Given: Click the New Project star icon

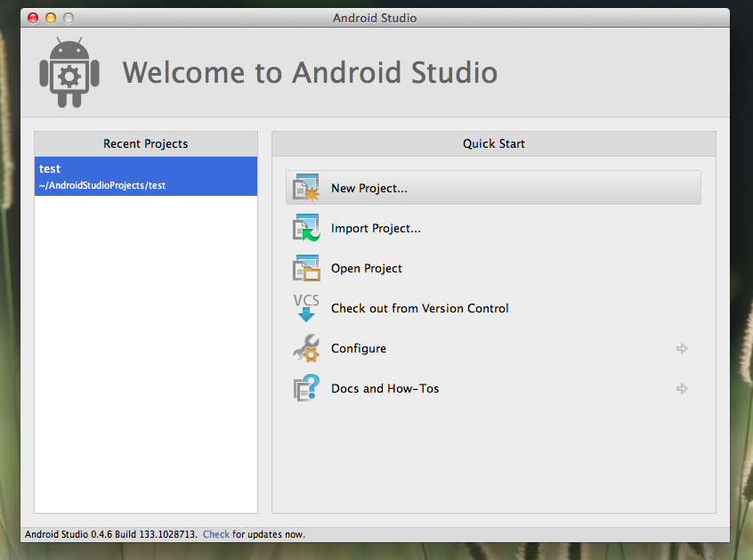Looking at the screenshot, I should pyautogui.click(x=306, y=188).
